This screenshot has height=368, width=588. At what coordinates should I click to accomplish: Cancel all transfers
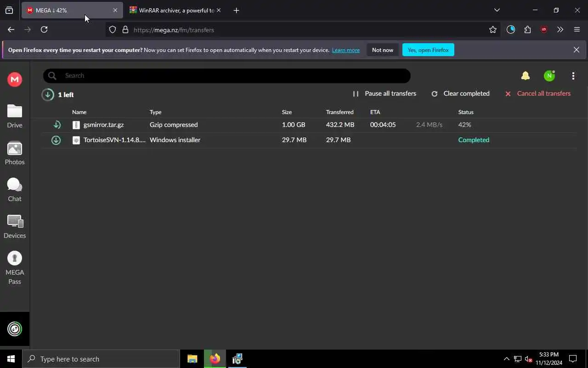(x=538, y=93)
